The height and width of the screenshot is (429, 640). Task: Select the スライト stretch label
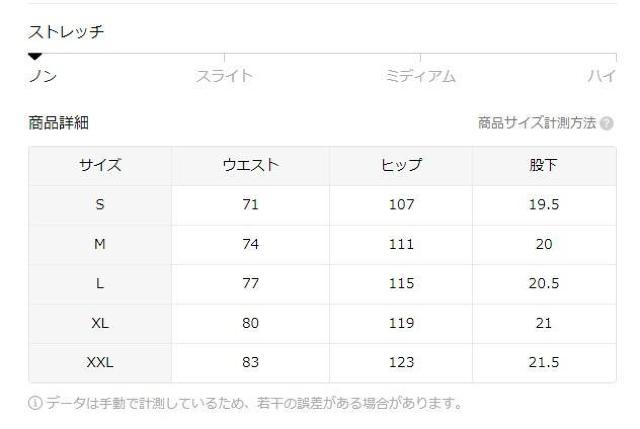coord(223,76)
